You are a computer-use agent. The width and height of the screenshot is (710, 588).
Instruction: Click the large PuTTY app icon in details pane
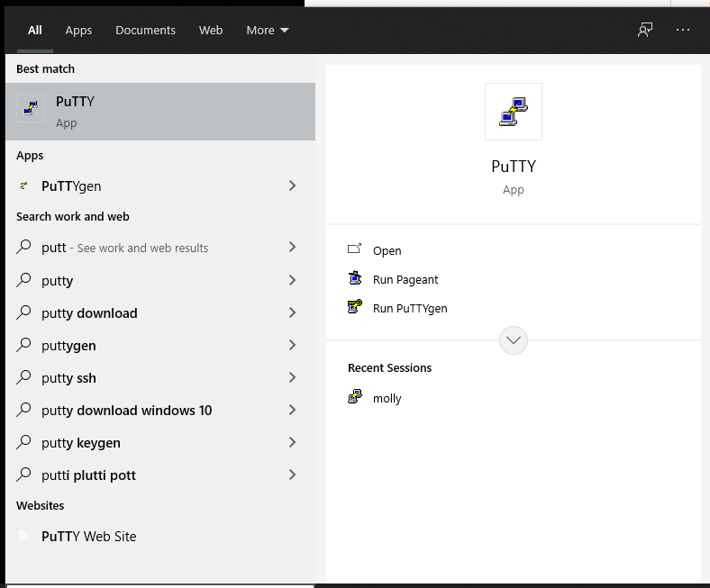coord(513,112)
